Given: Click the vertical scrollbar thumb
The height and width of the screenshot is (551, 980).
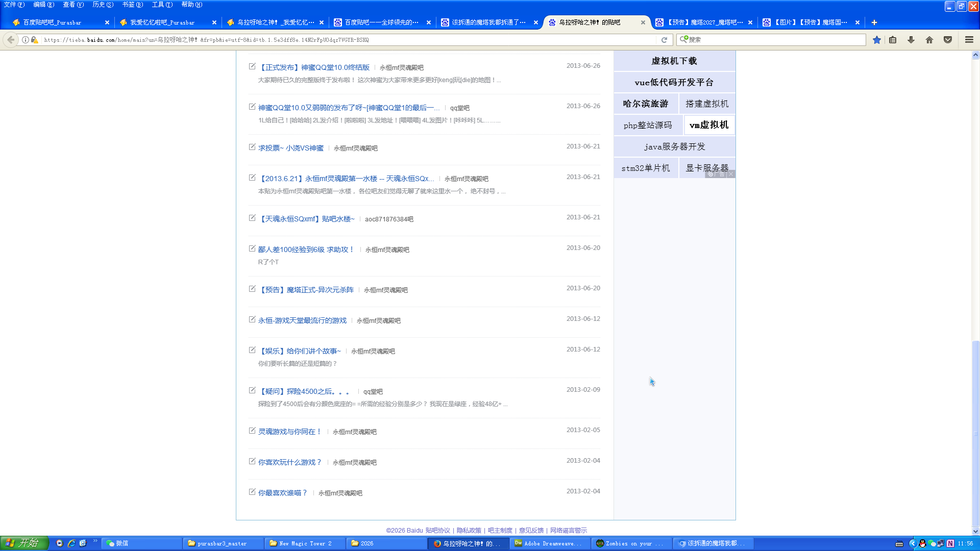Looking at the screenshot, I should (x=975, y=434).
